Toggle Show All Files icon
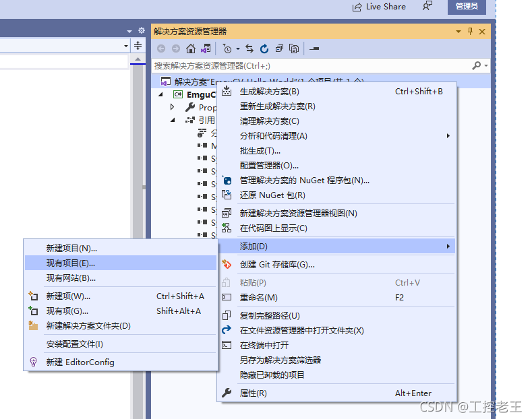 [294, 49]
